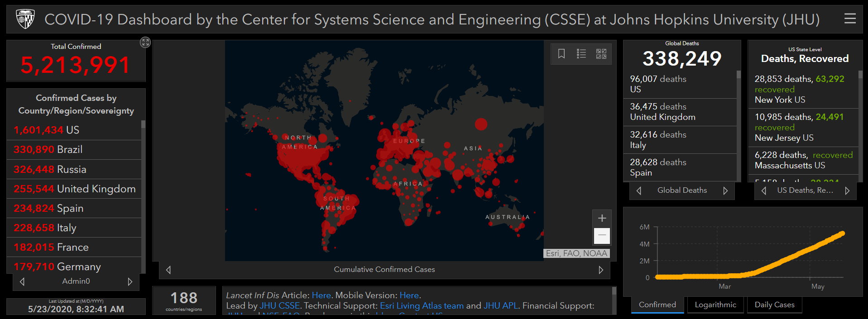Select France in confirmed cases list
868x319 pixels.
click(74, 247)
